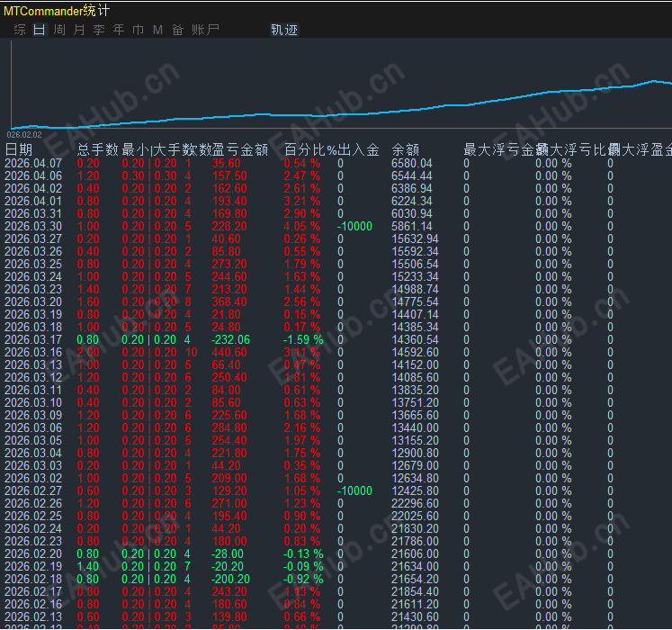Screen dimensions: 672x630
Task: Open the 备 tab
Action: click(178, 30)
